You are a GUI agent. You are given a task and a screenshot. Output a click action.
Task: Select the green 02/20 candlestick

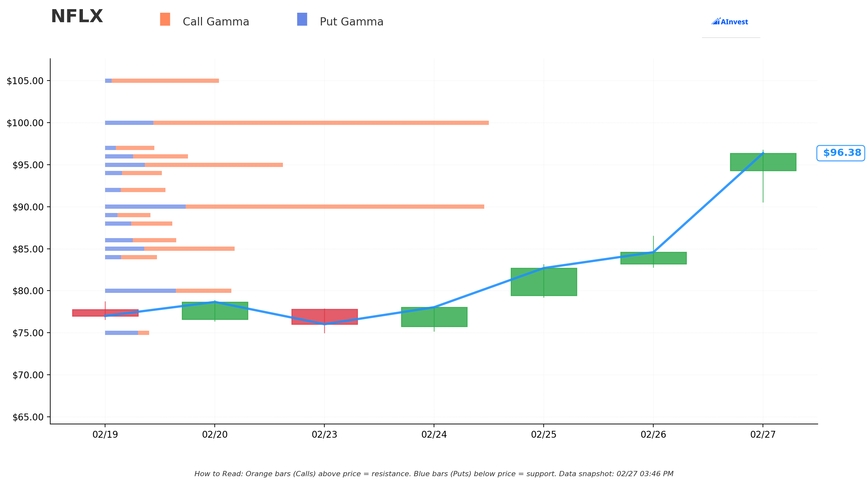pos(215,310)
